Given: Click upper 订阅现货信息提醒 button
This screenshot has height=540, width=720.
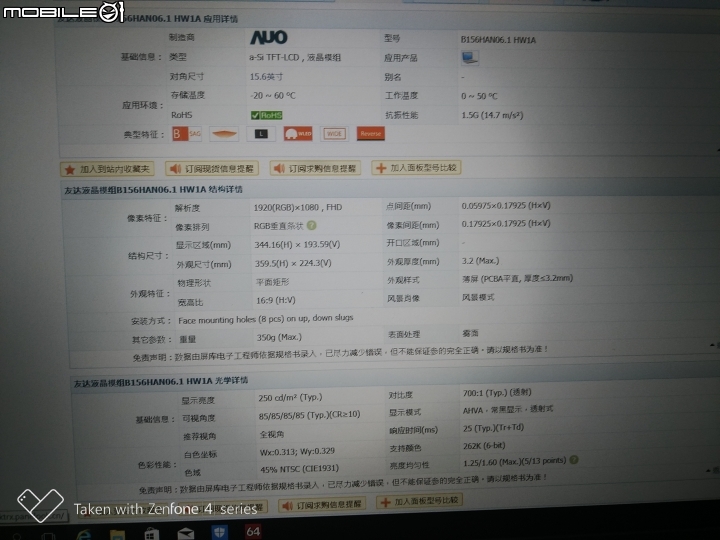Looking at the screenshot, I should pos(212,169).
